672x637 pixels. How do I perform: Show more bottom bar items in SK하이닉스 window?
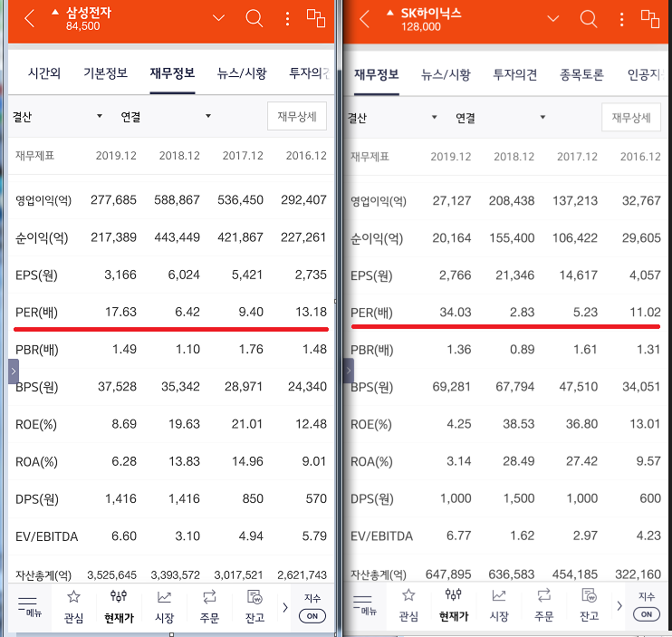[x=619, y=605]
